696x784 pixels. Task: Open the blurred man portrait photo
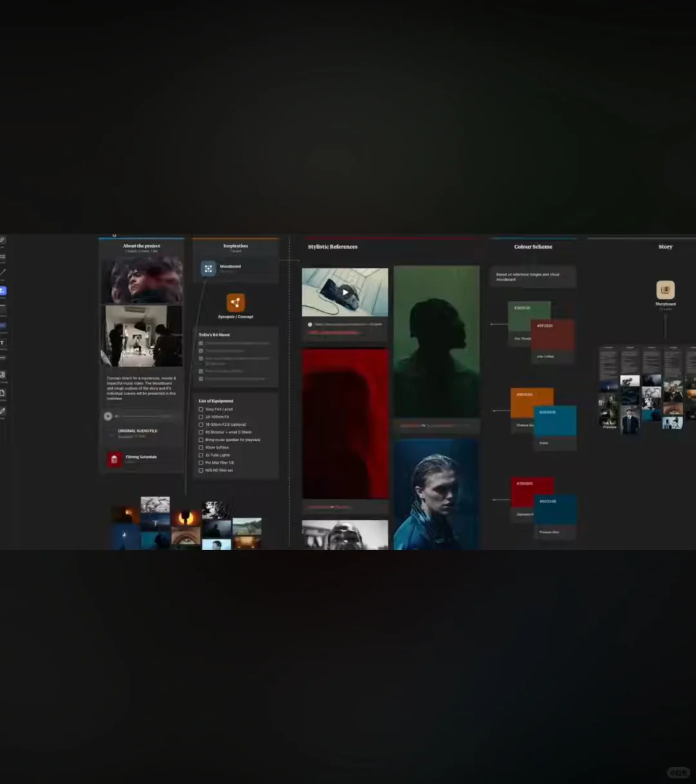click(x=142, y=280)
